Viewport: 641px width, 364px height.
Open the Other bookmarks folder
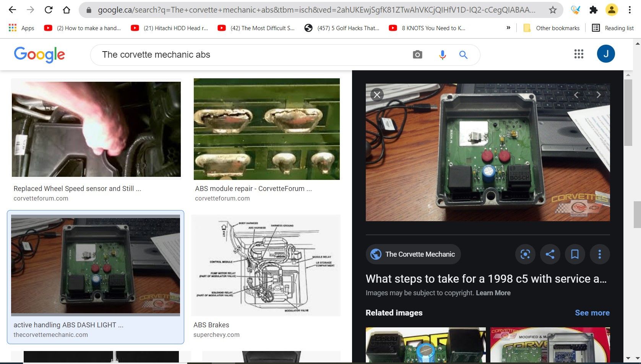[551, 28]
